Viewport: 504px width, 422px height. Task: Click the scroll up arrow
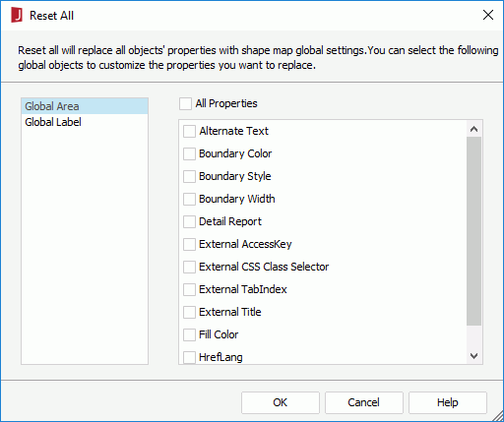[x=473, y=129]
